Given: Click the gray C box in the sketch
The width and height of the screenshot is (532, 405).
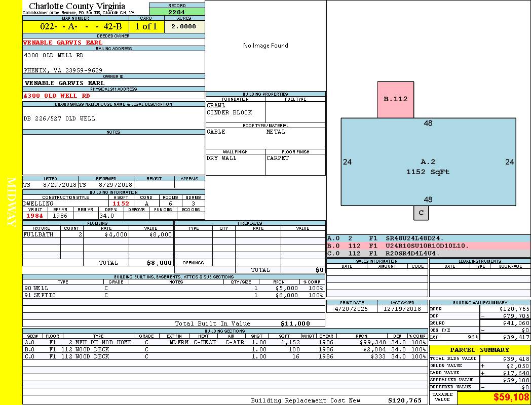Looking at the screenshot, I should point(421,213).
